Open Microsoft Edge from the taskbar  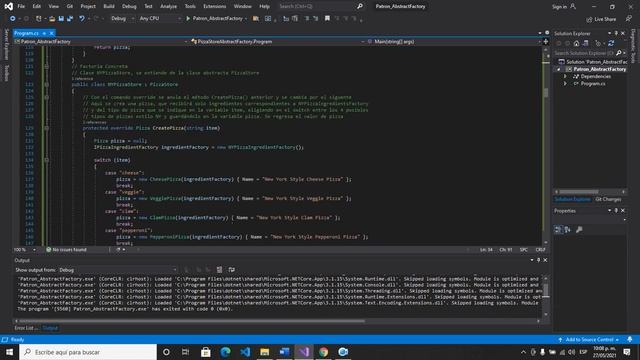click(x=225, y=352)
